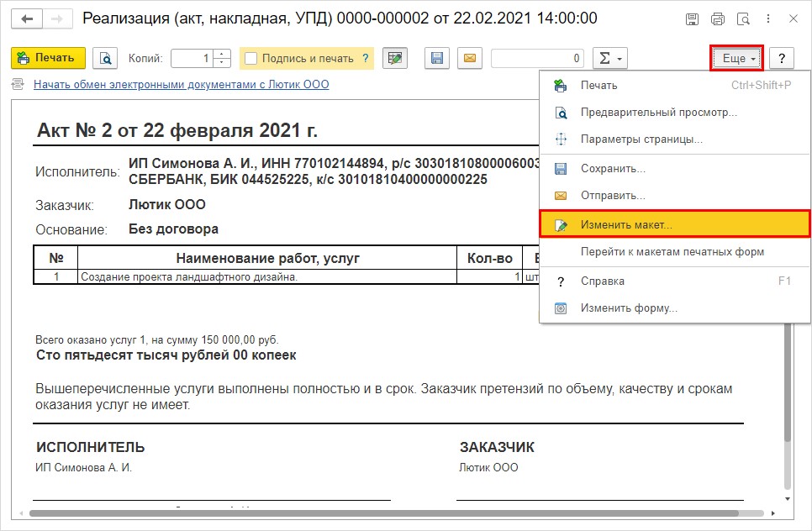
Task: Click the Кол-во column header
Action: (489, 258)
